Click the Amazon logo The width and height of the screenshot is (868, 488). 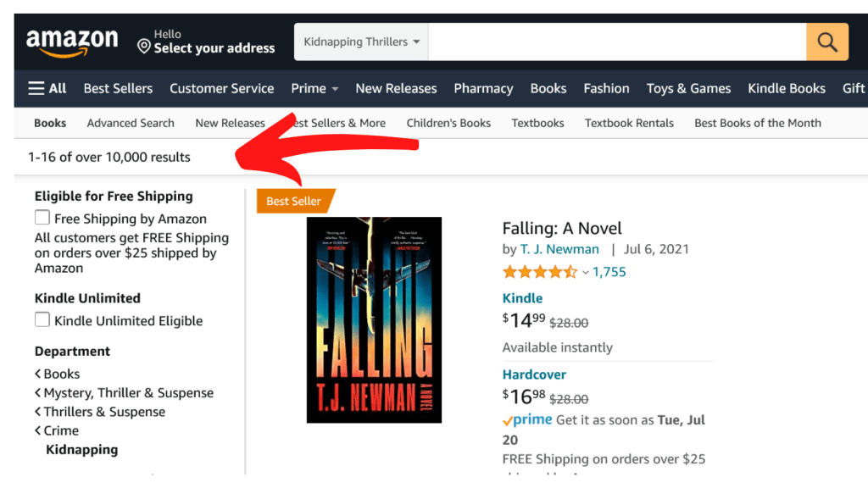[x=72, y=42]
